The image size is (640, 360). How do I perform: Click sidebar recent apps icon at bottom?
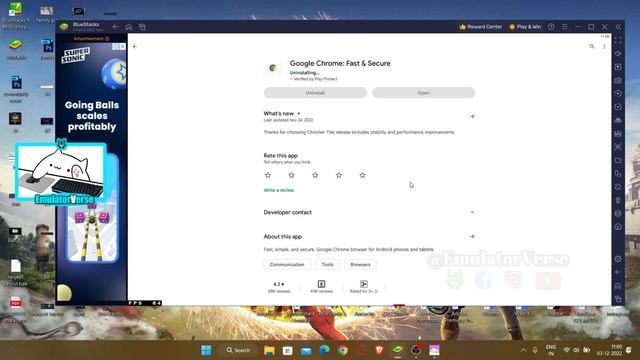point(618,299)
